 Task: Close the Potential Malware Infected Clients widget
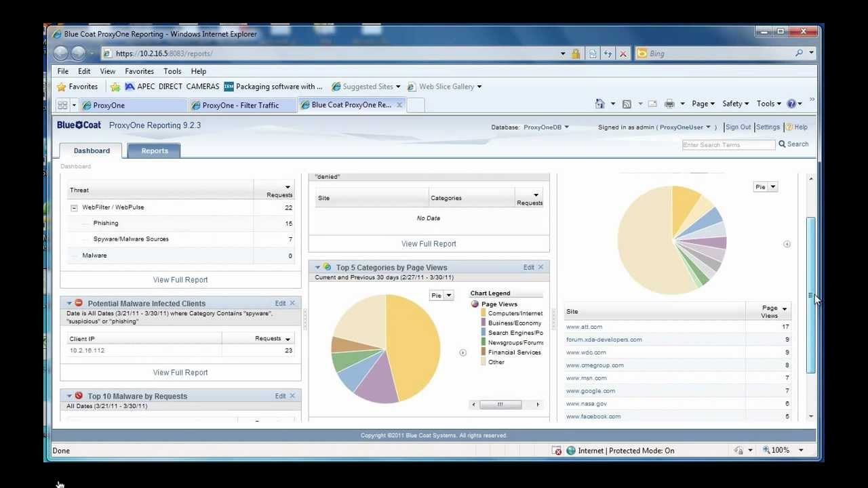point(292,303)
